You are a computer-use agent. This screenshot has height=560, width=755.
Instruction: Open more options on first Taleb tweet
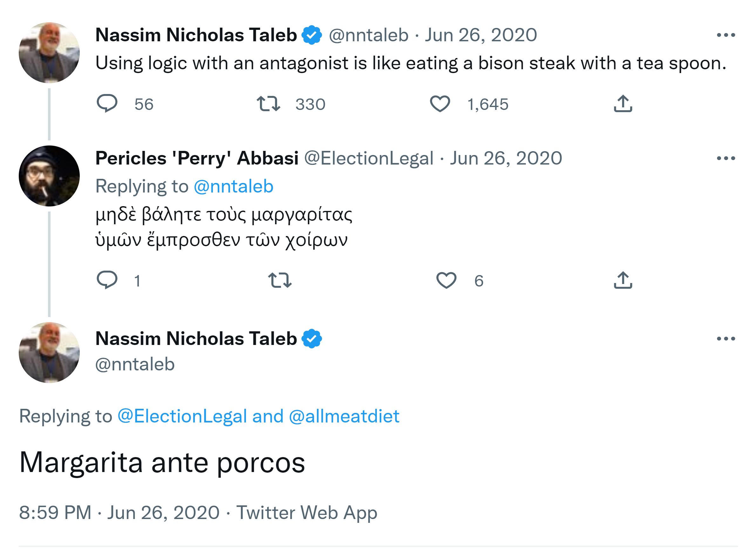coord(726,35)
